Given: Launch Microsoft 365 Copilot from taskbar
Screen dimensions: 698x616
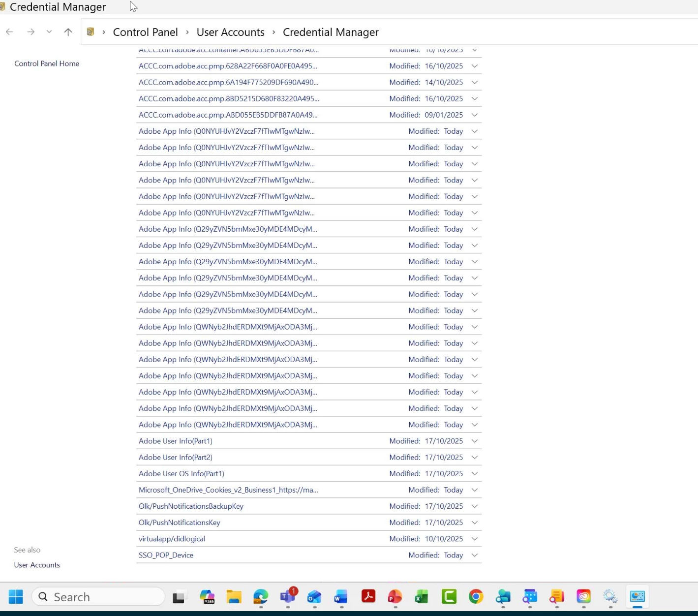Looking at the screenshot, I should click(x=207, y=597).
